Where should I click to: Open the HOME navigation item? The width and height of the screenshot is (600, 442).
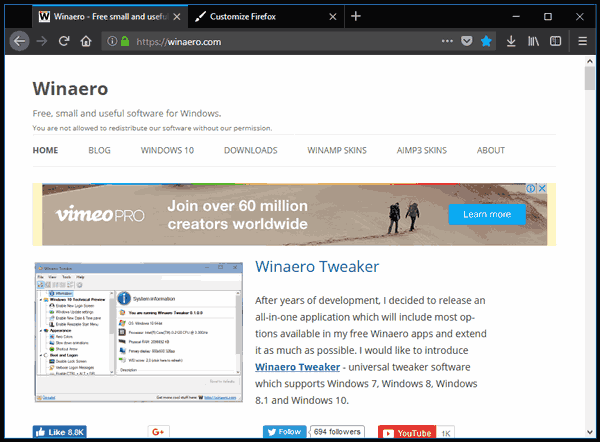tap(46, 150)
